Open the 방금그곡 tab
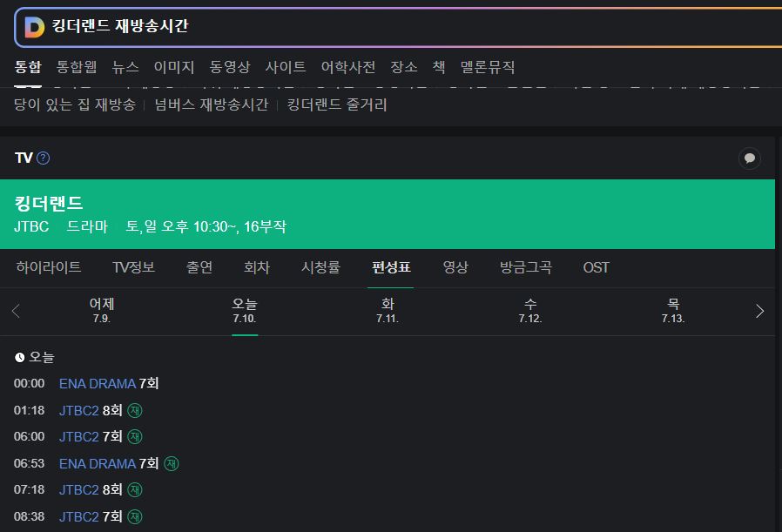This screenshot has width=782, height=532. 526,268
